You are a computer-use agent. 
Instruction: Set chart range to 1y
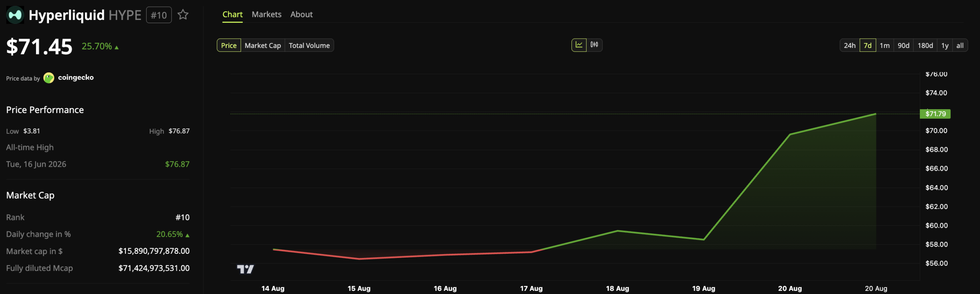coord(945,45)
